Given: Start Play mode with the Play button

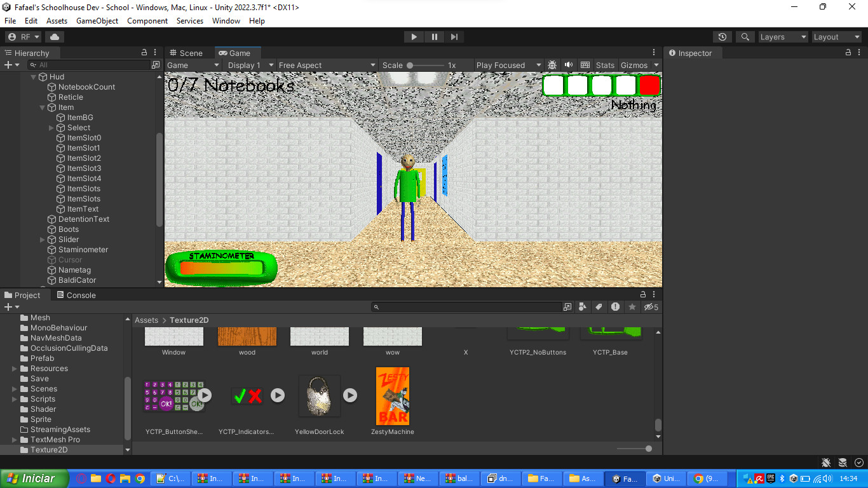Looking at the screenshot, I should tap(414, 37).
